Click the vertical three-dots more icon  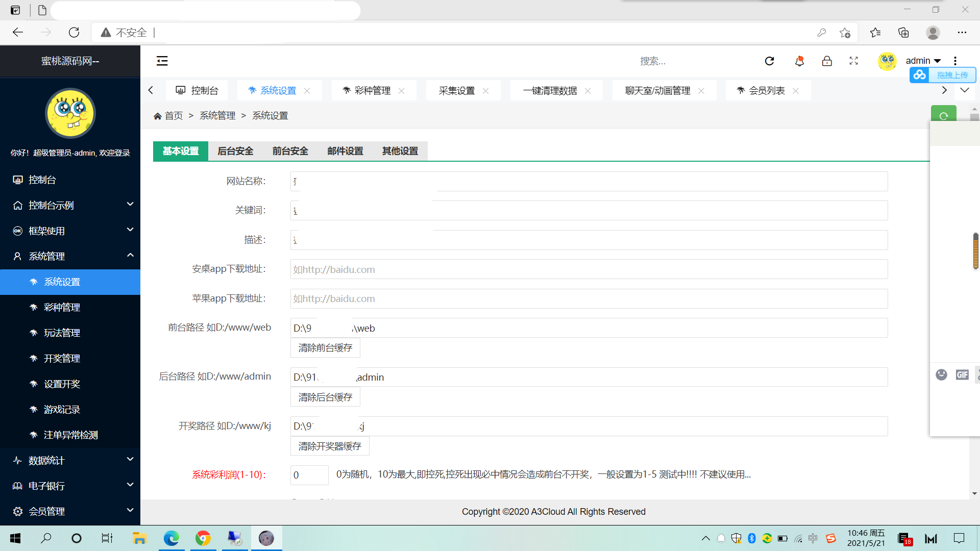pos(955,61)
